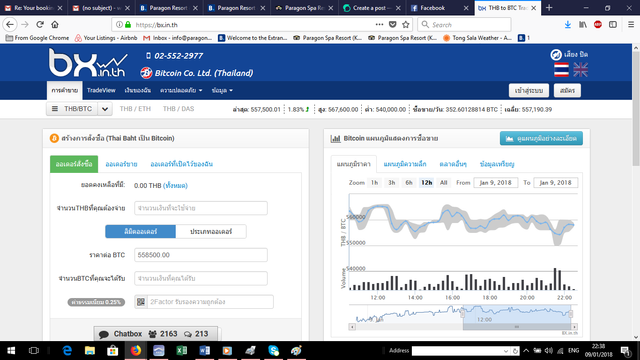Image resolution: width=640 pixels, height=360 pixels.
Task: Switch to the sell orders tab
Action: pos(121,164)
